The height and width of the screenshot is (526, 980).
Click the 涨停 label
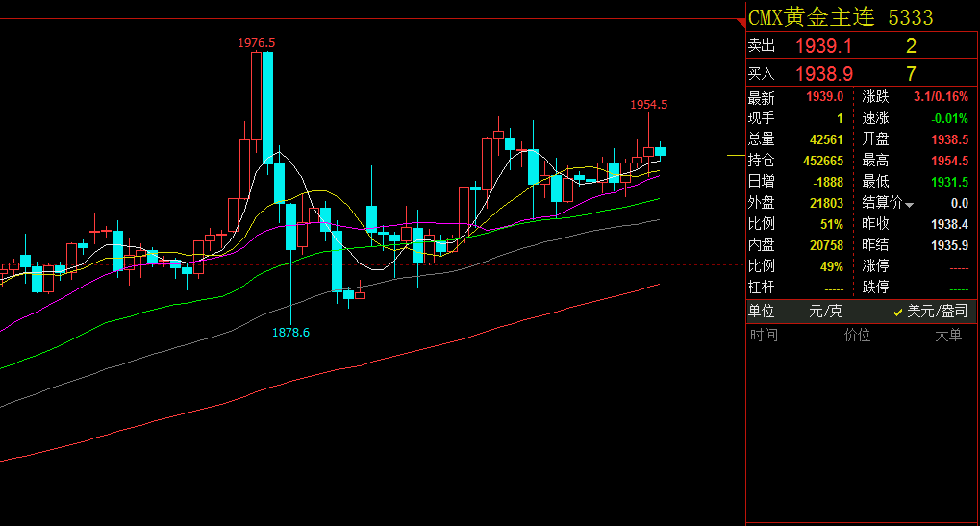[x=875, y=266]
